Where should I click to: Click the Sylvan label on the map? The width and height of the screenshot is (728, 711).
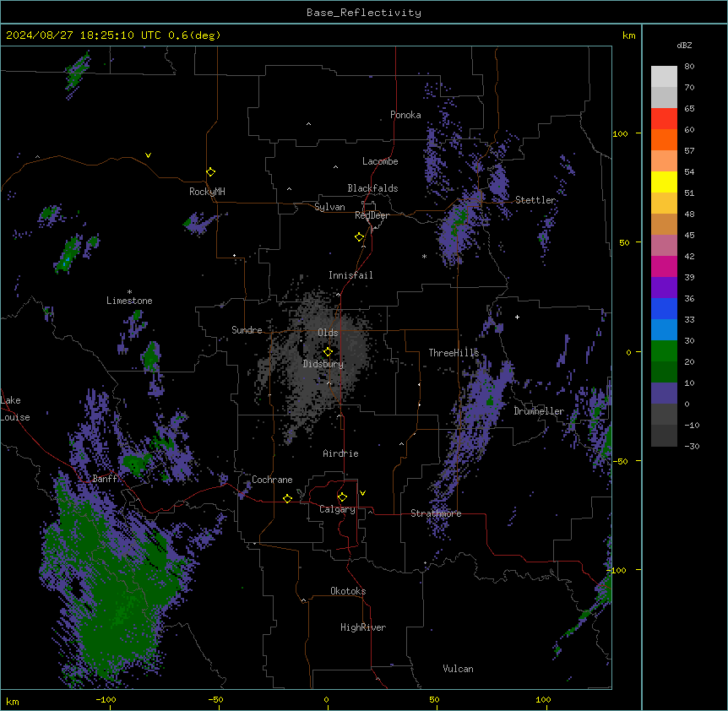(x=329, y=207)
